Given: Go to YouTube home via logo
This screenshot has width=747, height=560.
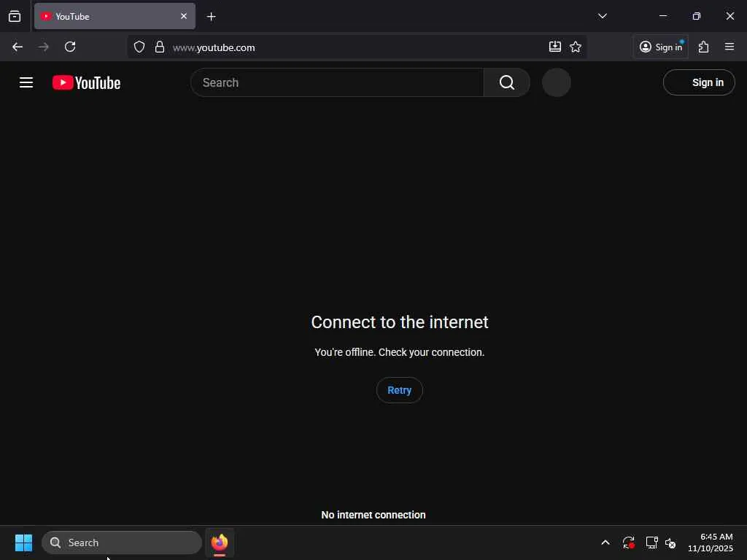Looking at the screenshot, I should click(86, 82).
